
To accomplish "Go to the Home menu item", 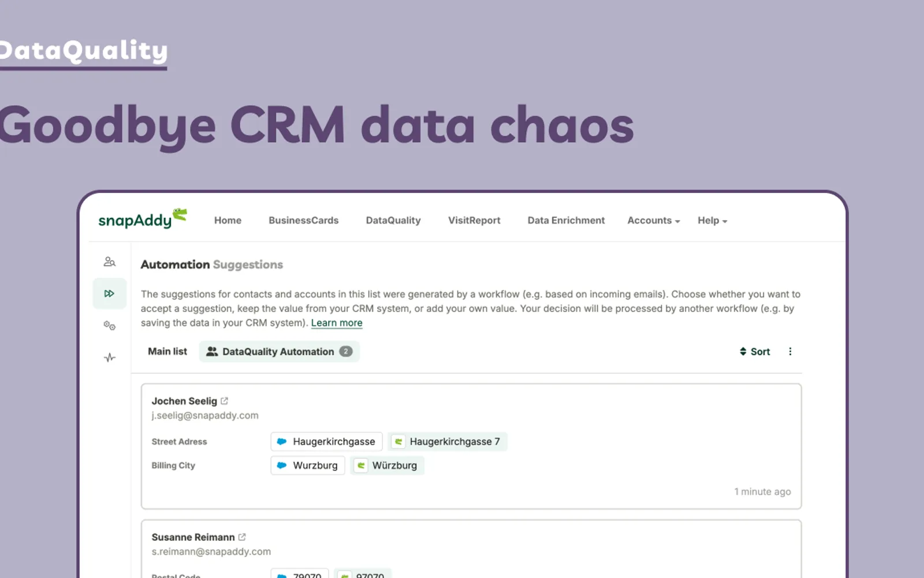I will point(228,220).
